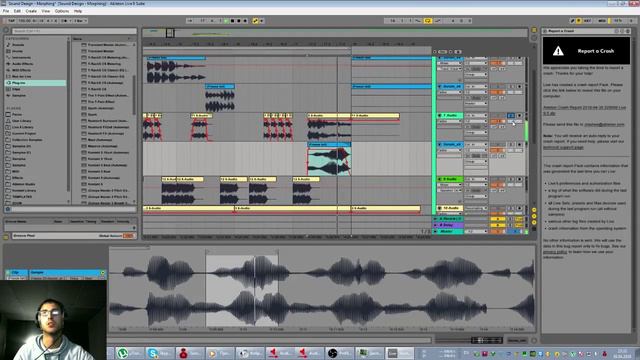The height and width of the screenshot is (360, 640).
Task: Click the plug-in list vertical scrollbar
Action: 134,94
